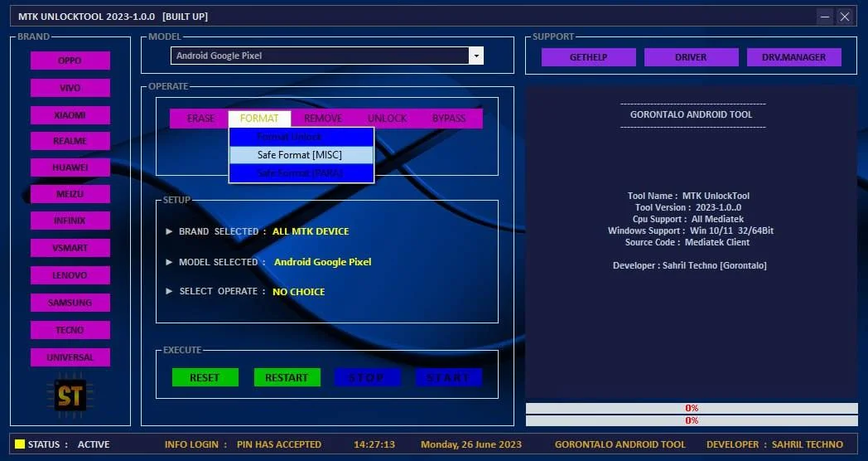This screenshot has height=461, width=868.
Task: Open the DRV.MANAGER button
Action: point(793,57)
